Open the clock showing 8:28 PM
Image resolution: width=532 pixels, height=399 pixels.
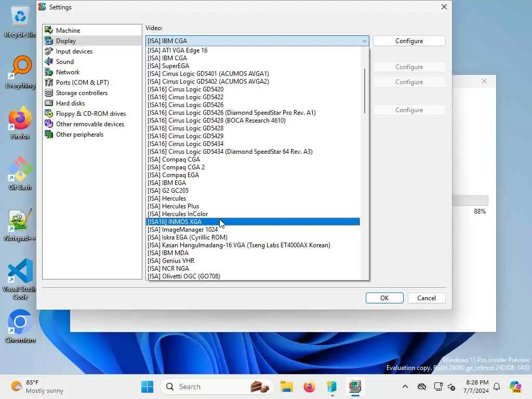click(476, 387)
